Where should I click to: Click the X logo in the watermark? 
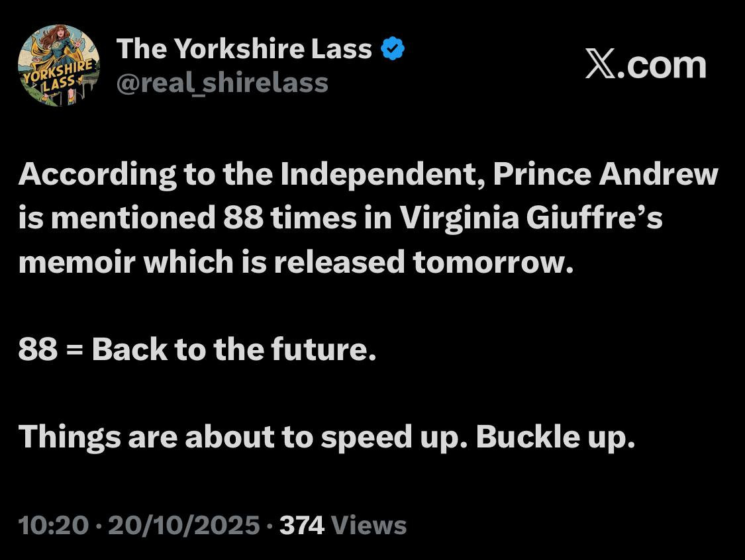pyautogui.click(x=601, y=66)
